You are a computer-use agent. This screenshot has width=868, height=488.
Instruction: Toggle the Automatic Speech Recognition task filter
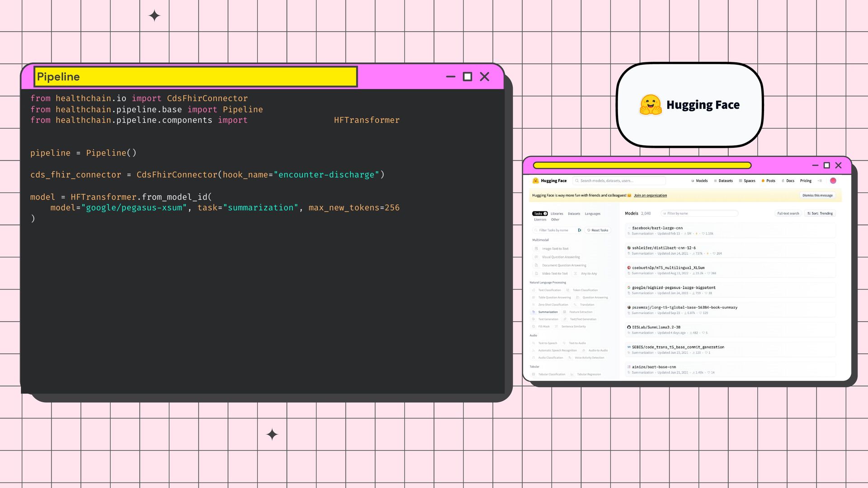pyautogui.click(x=555, y=351)
